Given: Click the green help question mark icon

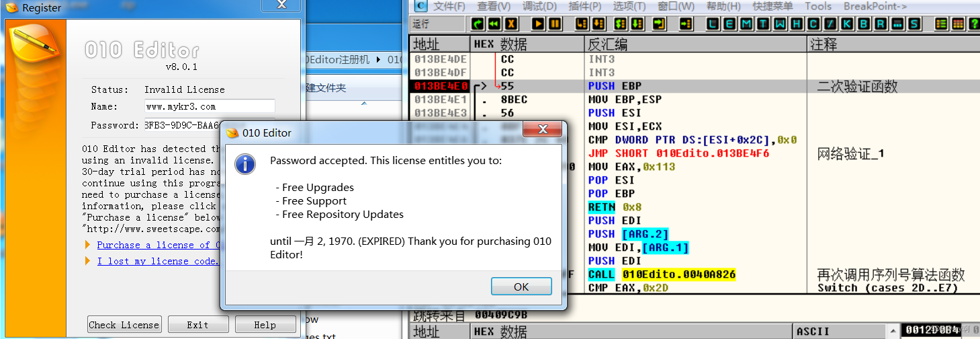Looking at the screenshot, I should (974, 24).
